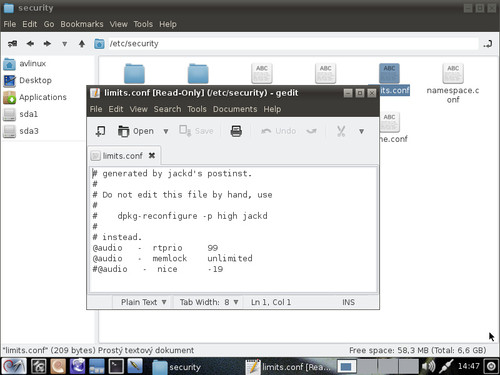500x375 pixels.
Task: Click the Cut scissors icon in gedit
Action: [x=341, y=131]
